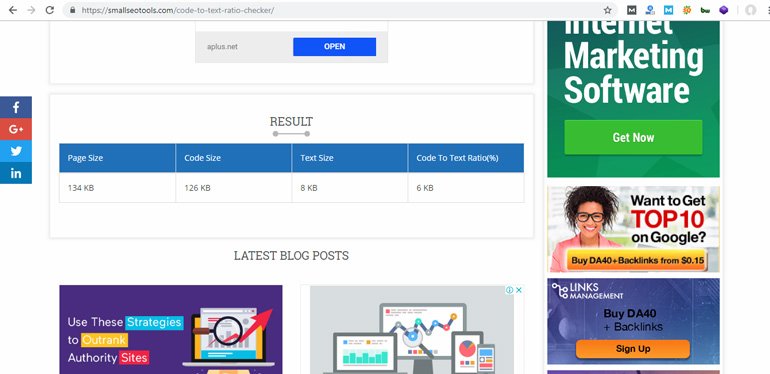Screen dimensions: 770x374
Task: Share the page on Google Plus
Action: click(x=16, y=129)
